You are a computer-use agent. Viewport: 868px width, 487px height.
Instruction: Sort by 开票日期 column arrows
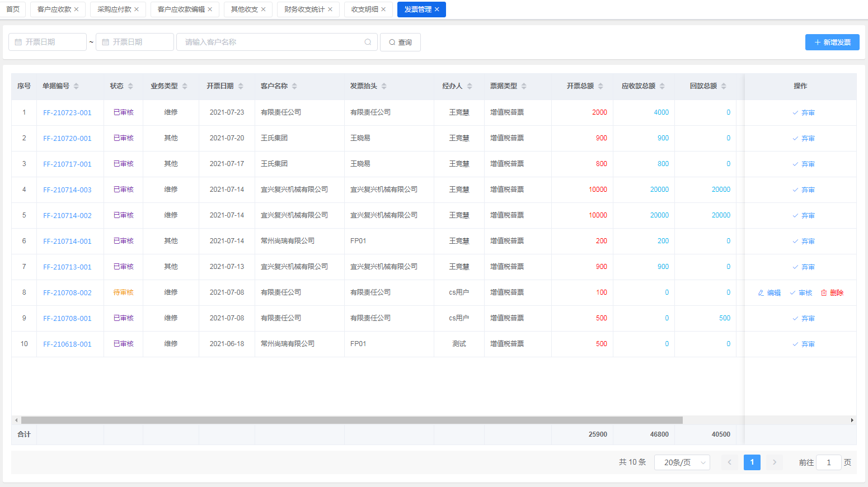click(241, 86)
